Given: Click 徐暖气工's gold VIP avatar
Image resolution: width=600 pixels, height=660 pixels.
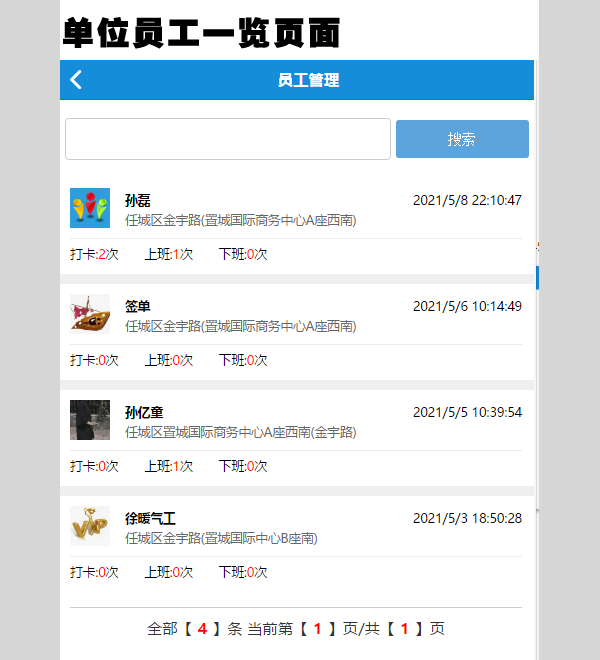Looking at the screenshot, I should tap(90, 526).
